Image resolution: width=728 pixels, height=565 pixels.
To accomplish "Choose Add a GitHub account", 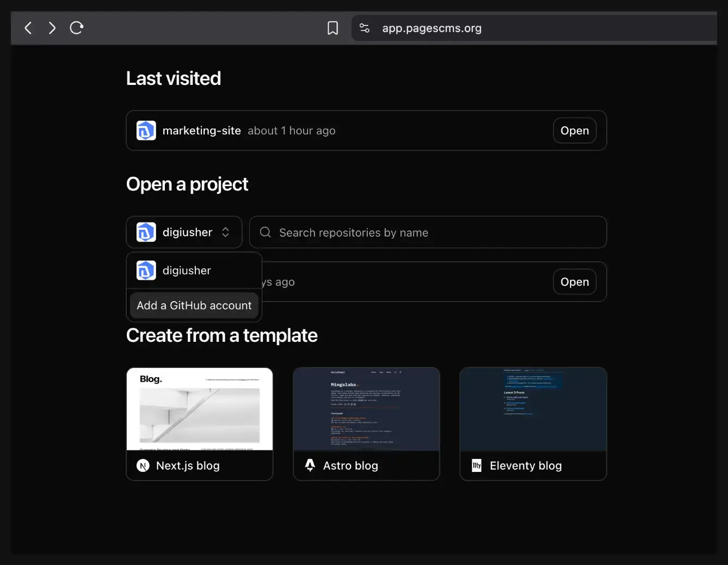I will (x=194, y=305).
